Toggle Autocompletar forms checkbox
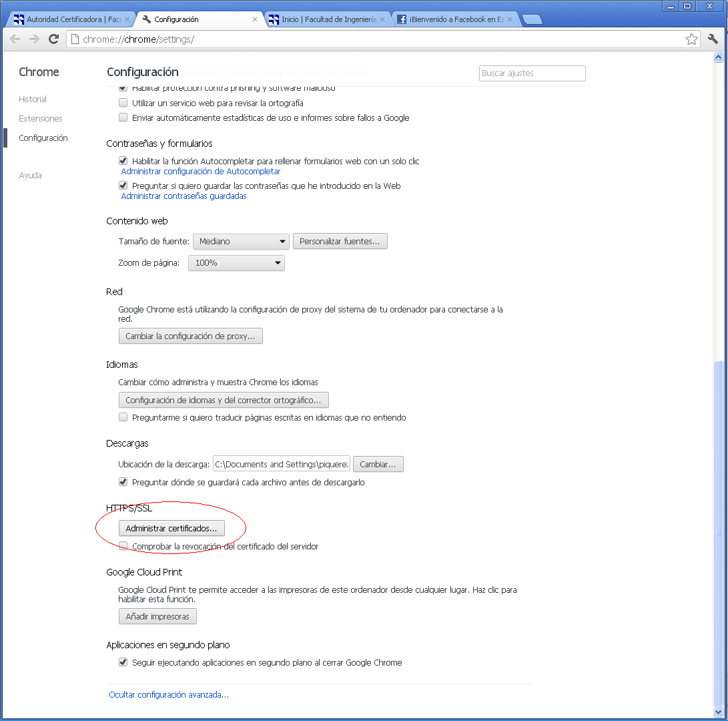The width and height of the screenshot is (728, 721). point(123,161)
